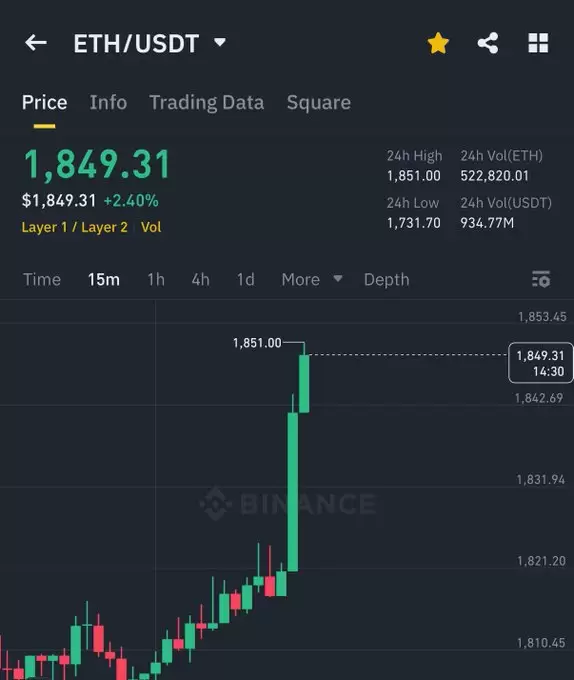This screenshot has width=574, height=680.
Task: Select the 15m chart interval
Action: pos(104,279)
